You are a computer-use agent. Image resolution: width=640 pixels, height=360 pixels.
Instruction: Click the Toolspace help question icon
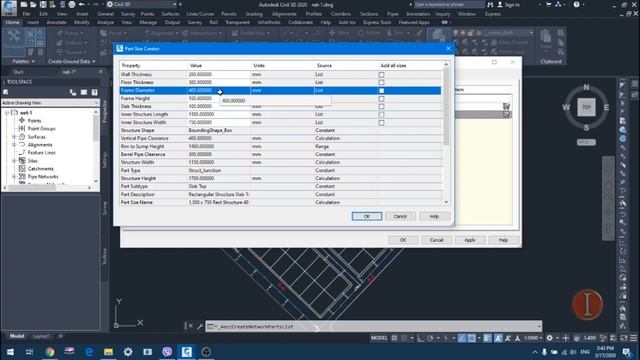(x=95, y=92)
